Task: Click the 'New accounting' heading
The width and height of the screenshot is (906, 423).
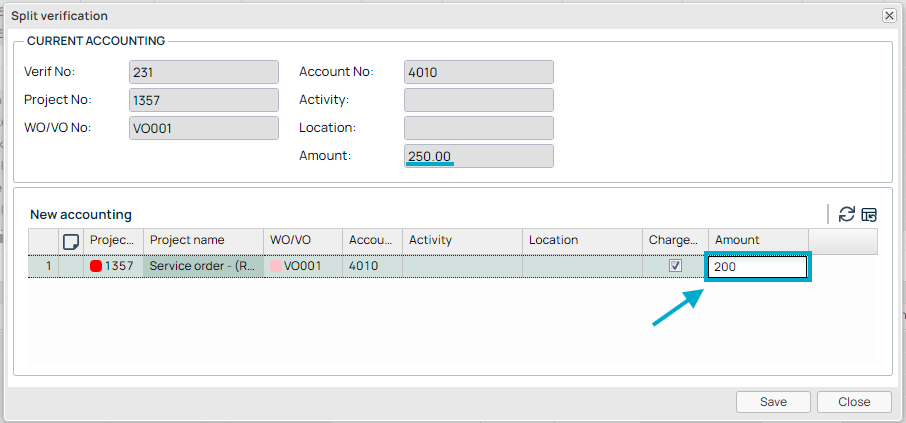Action: tap(81, 215)
